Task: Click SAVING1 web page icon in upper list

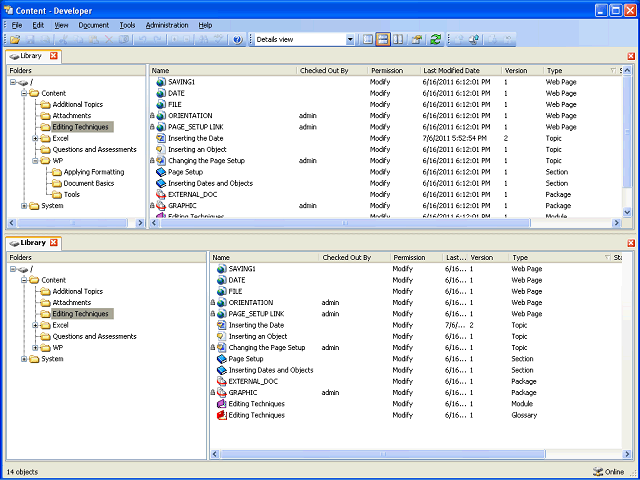Action: pos(161,82)
